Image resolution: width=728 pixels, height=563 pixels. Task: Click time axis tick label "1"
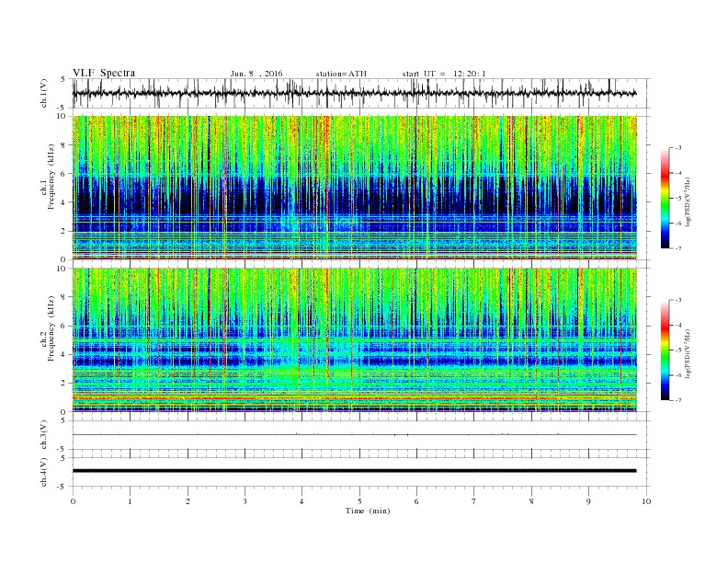click(131, 501)
